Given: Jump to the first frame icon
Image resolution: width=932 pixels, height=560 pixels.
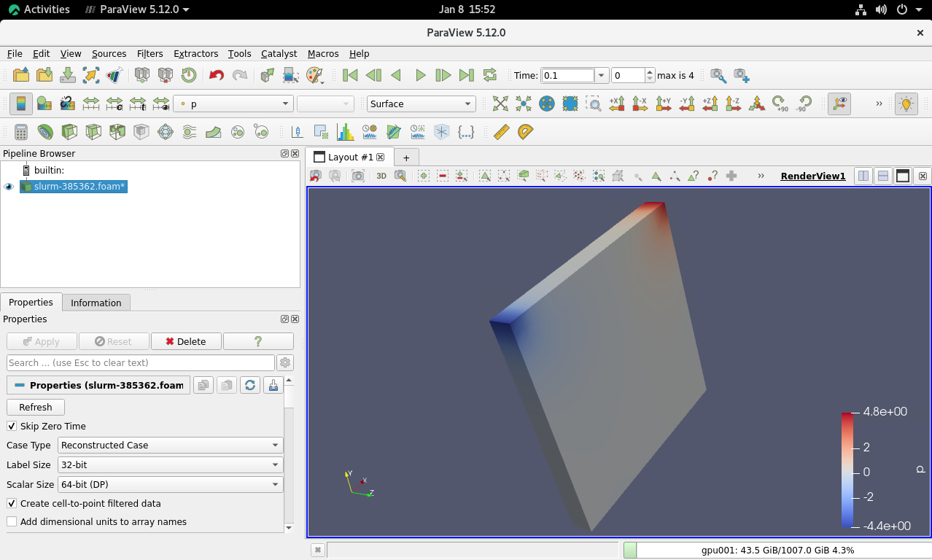Looking at the screenshot, I should 350,75.
